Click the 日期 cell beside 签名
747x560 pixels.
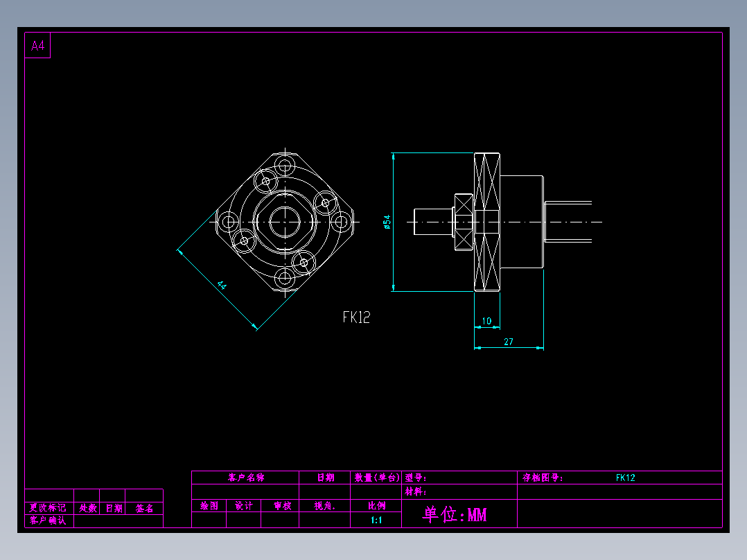click(x=114, y=508)
